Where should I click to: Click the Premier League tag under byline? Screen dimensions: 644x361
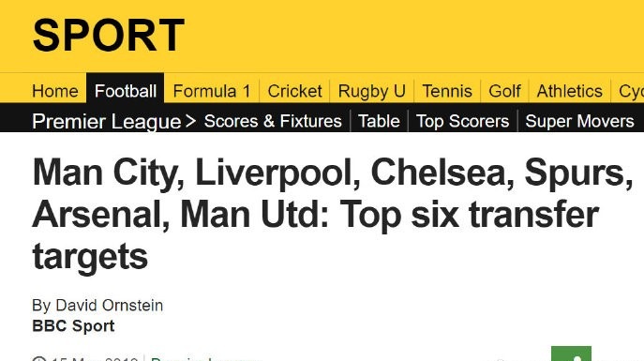(205, 359)
